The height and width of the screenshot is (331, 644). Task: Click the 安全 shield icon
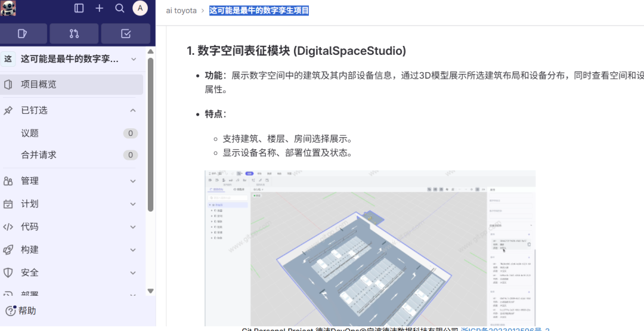[8, 273]
